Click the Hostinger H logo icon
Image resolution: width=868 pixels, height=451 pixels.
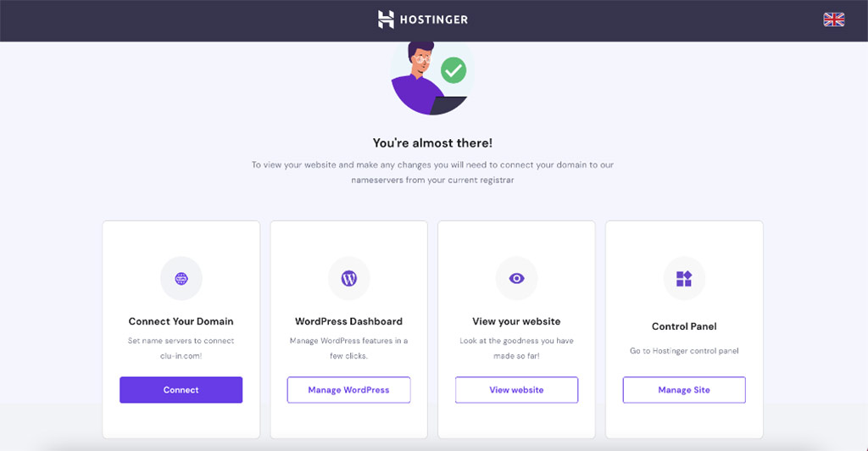(387, 19)
